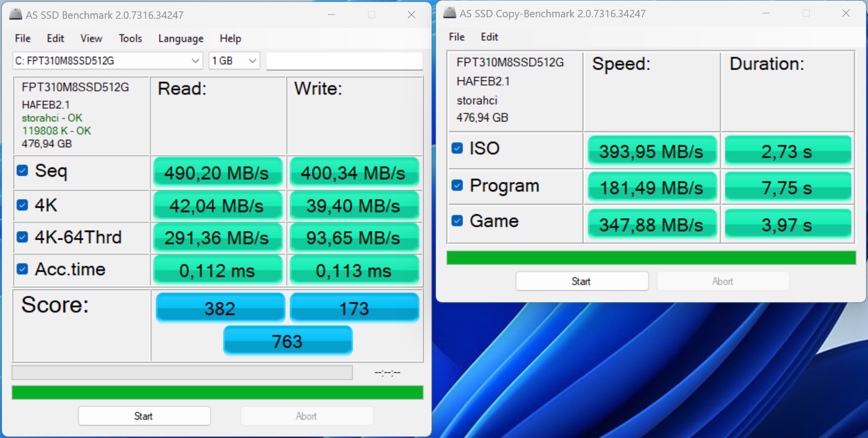The width and height of the screenshot is (868, 438).
Task: Click Abort in AS SSD Benchmark window
Action: point(307,416)
